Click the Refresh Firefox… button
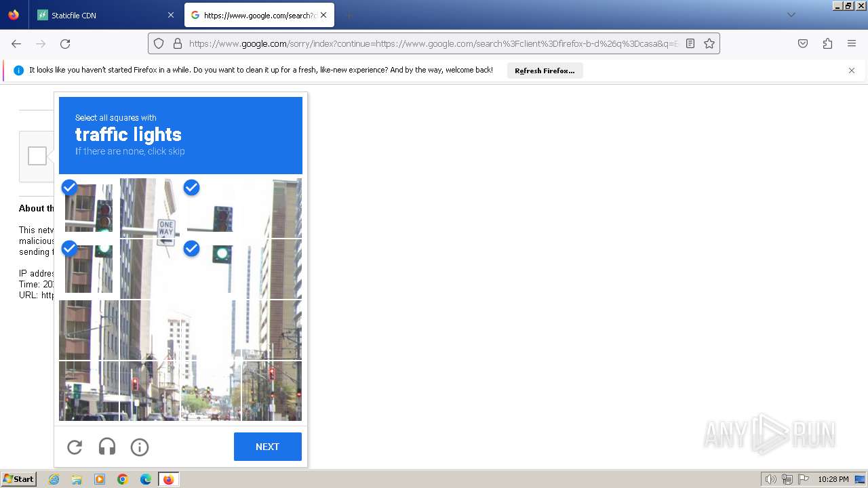 (x=545, y=70)
